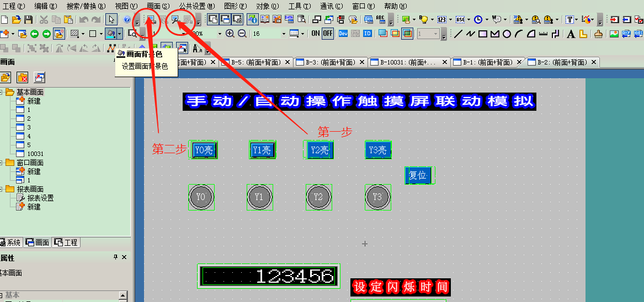Open the grid size 16 dropdown
The image size is (644, 302).
tap(284, 34)
